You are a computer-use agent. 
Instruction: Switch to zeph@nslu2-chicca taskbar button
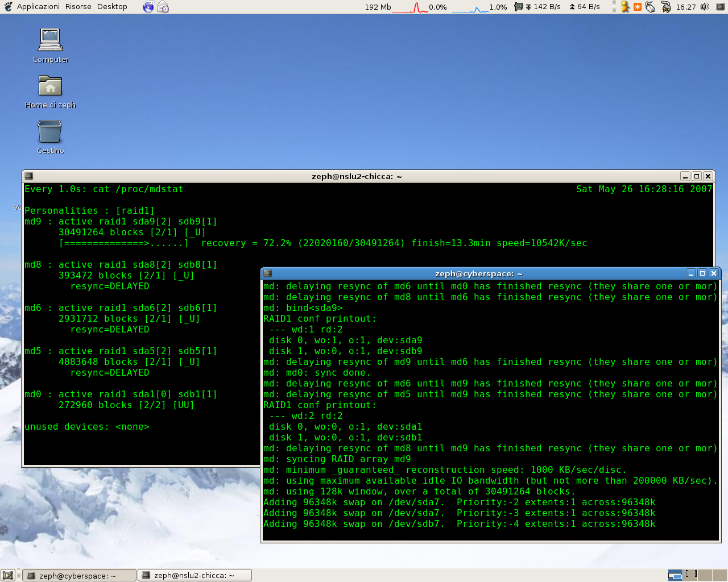pyautogui.click(x=193, y=575)
